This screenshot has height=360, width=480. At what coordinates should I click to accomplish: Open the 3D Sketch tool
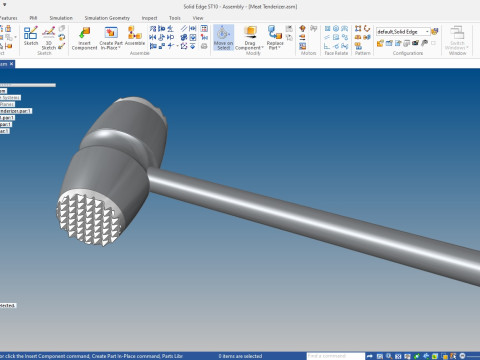(49, 38)
